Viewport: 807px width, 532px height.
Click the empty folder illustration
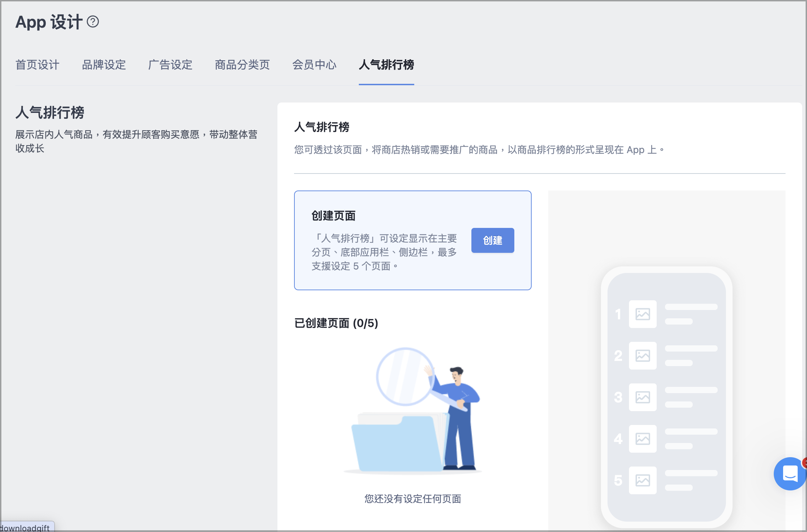click(413, 411)
